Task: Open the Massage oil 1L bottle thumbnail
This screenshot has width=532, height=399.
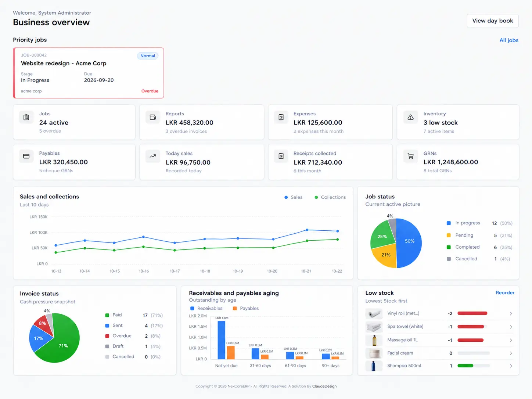Action: coord(374,340)
